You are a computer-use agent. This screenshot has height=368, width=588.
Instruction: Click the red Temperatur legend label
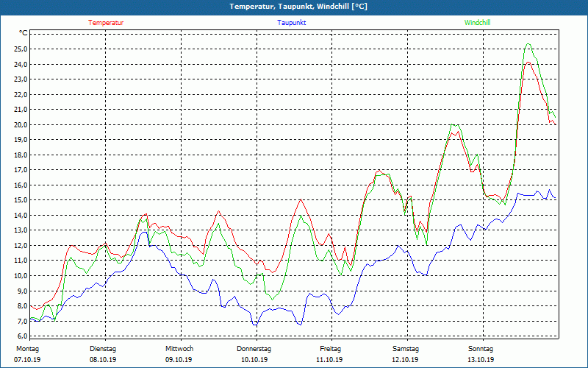(x=106, y=23)
